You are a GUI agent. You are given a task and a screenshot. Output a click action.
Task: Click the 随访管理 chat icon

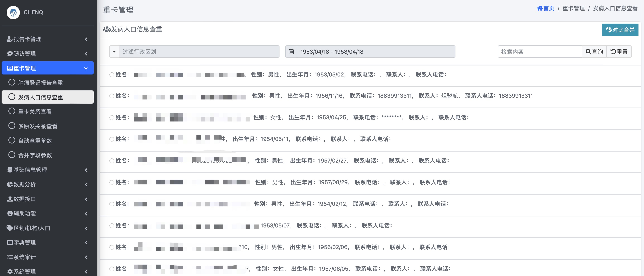click(10, 53)
